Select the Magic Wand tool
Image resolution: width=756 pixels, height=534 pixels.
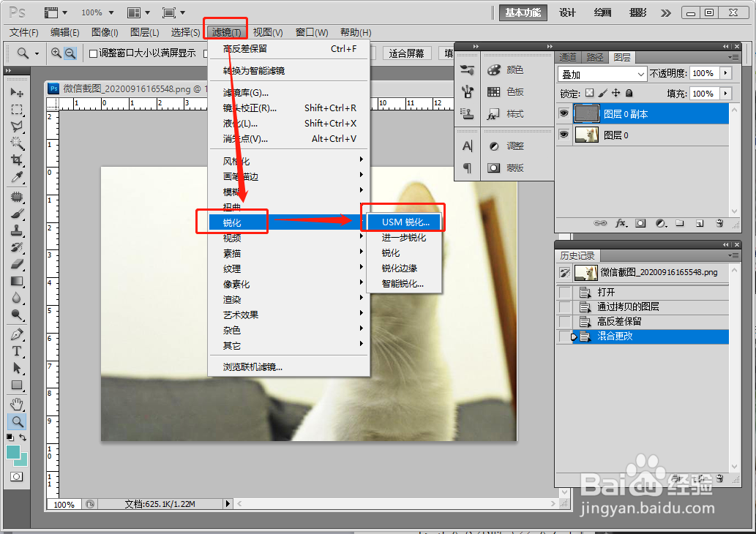17,143
